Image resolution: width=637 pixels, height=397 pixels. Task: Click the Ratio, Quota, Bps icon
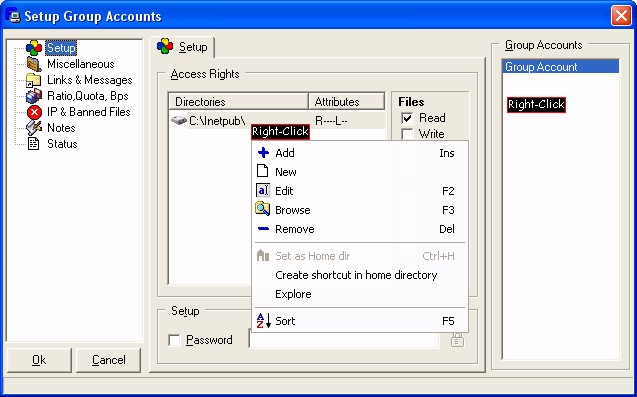pyautogui.click(x=34, y=96)
